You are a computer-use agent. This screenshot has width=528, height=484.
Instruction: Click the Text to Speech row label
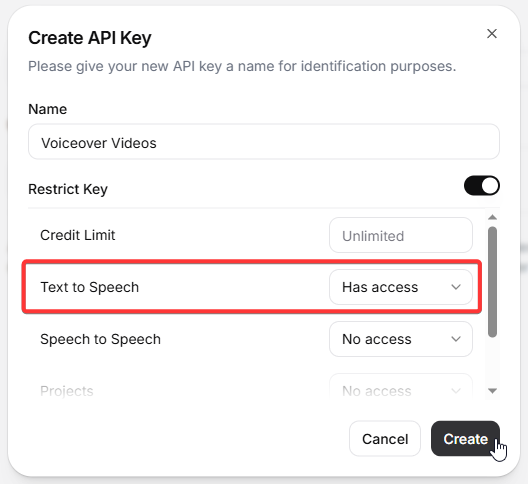point(90,287)
